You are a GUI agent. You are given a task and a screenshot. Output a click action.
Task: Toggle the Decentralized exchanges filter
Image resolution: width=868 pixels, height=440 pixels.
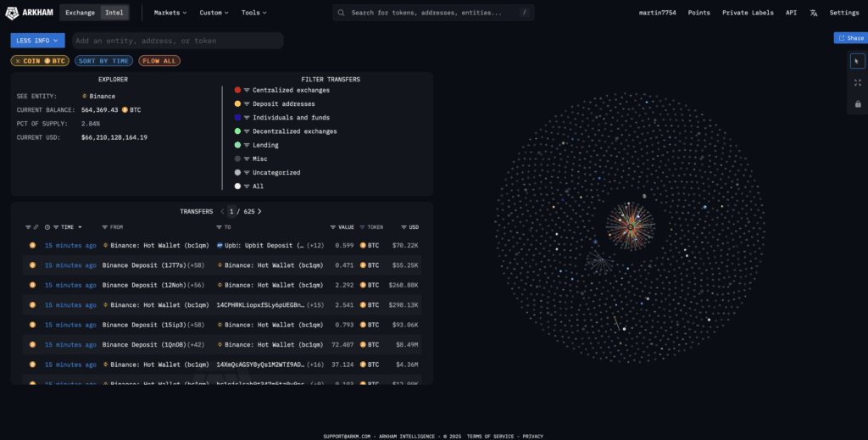247,131
